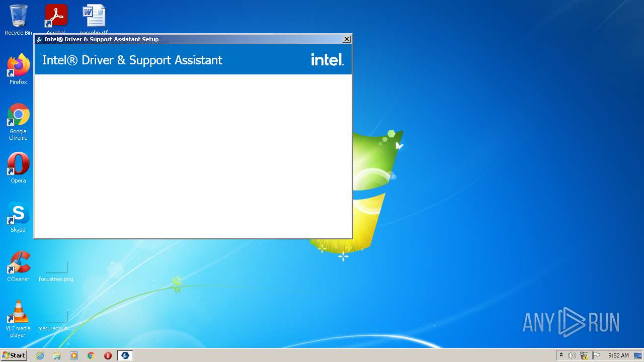
Task: Open the Start menu
Action: 14,355
